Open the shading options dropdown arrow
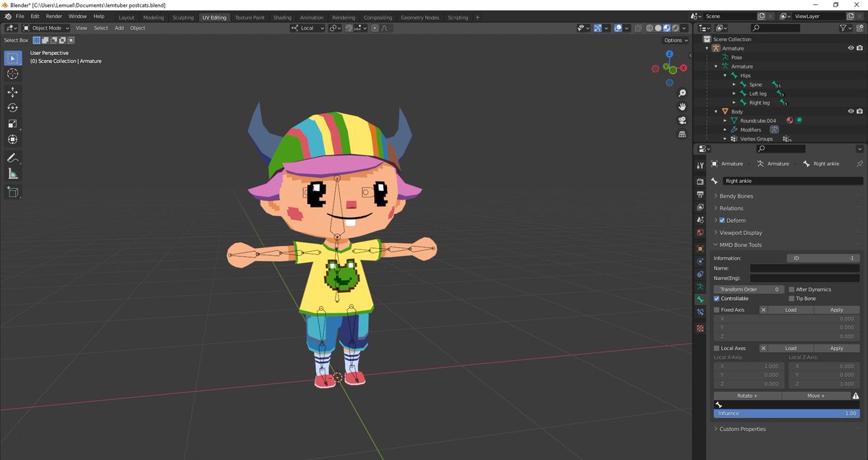Screen dimensions: 868x460 pyautogui.click(x=684, y=28)
